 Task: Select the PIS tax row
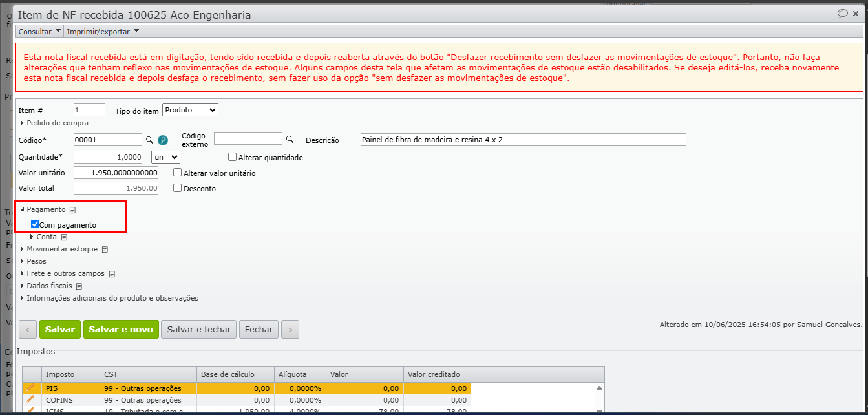click(247, 388)
